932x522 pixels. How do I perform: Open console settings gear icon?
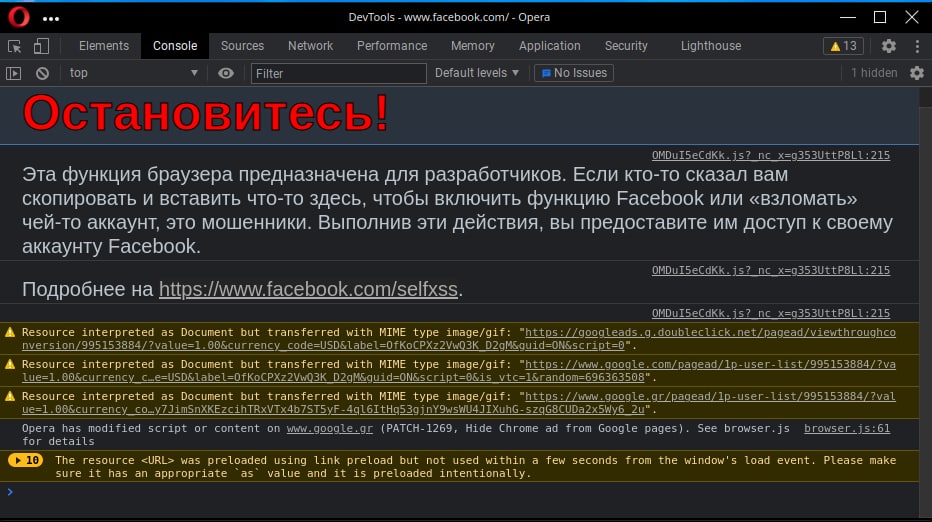pyautogui.click(x=917, y=73)
